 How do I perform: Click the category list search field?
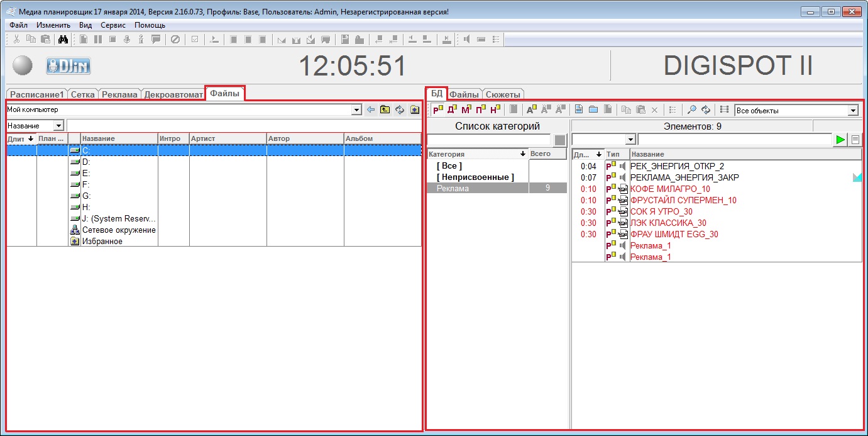[x=489, y=140]
